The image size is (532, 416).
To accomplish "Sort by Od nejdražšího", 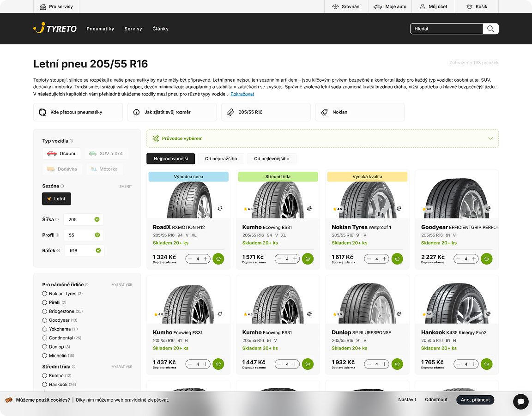I will [221, 158].
